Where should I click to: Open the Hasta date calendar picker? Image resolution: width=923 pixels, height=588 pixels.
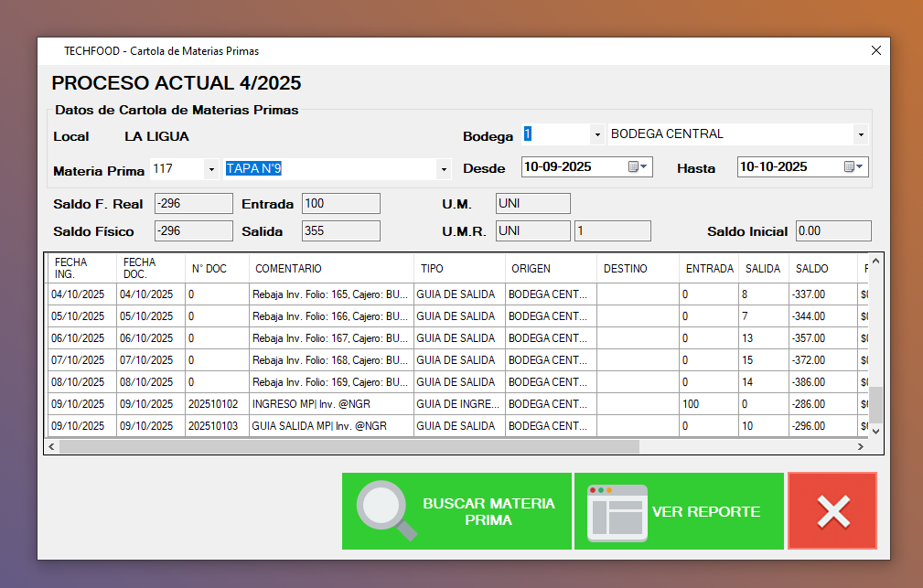point(853,166)
